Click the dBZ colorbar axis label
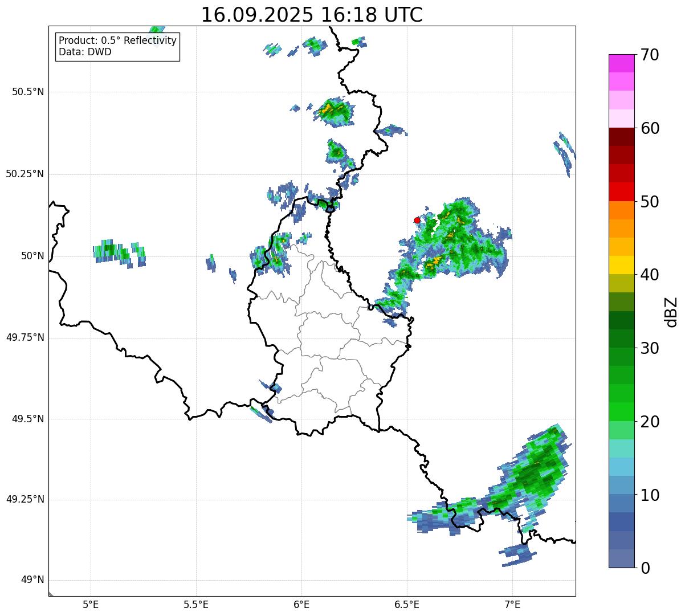Image resolution: width=685 pixels, height=616 pixels. pos(671,311)
